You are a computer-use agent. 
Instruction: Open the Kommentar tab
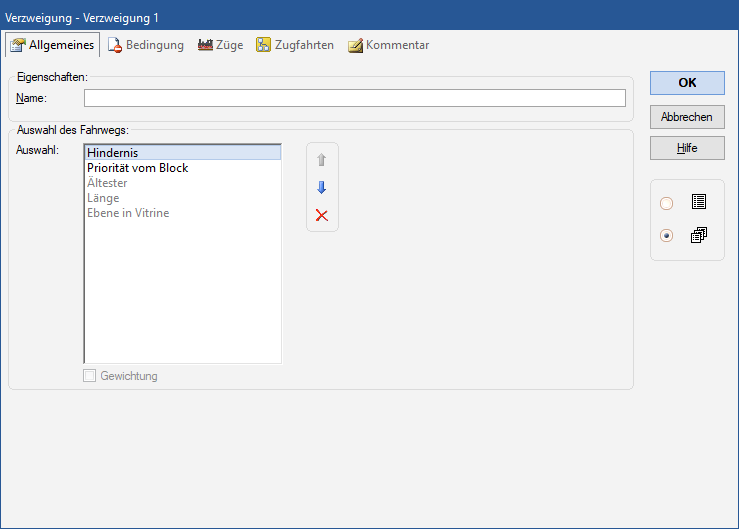click(388, 45)
